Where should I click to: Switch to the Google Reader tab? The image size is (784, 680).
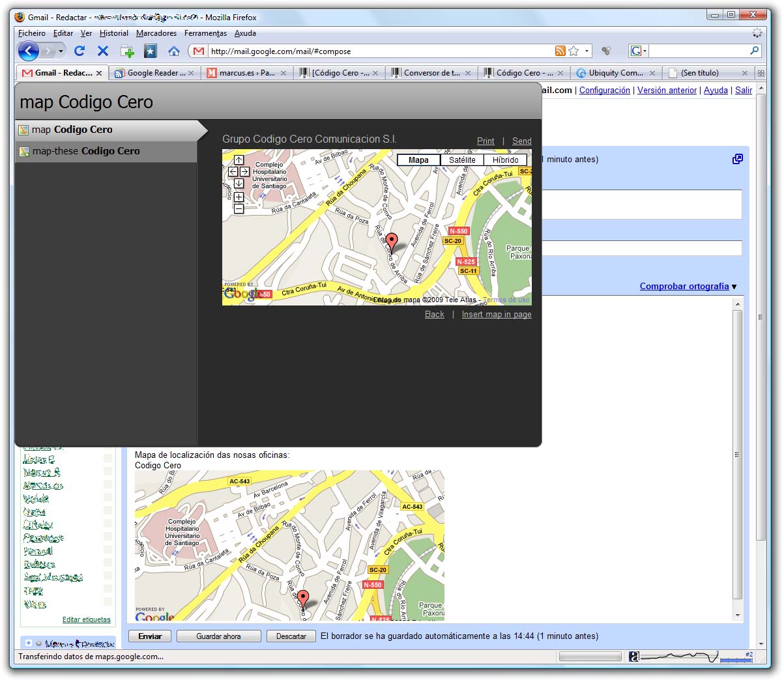(x=154, y=73)
